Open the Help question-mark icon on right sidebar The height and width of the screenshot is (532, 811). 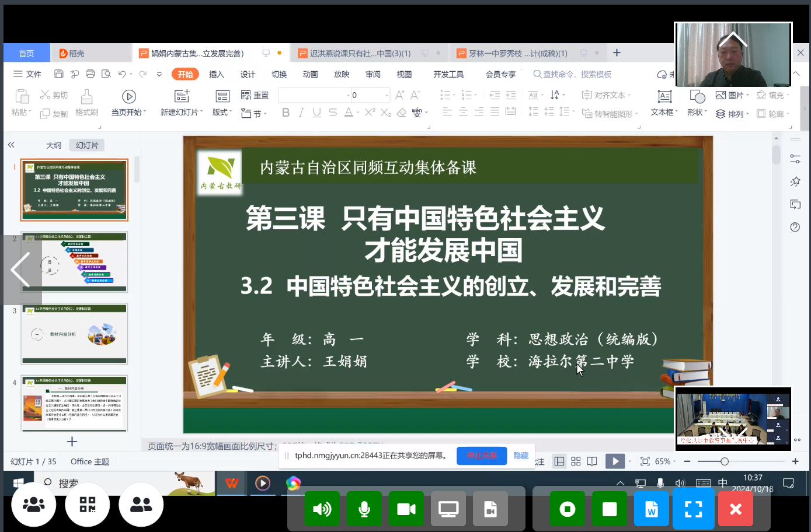(795, 227)
